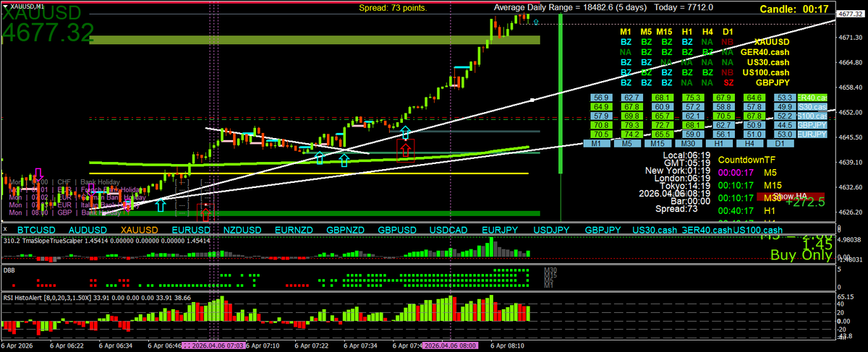Close the symbol switcher panel with x
The height and width of the screenshot is (352, 868).
[x=6, y=228]
